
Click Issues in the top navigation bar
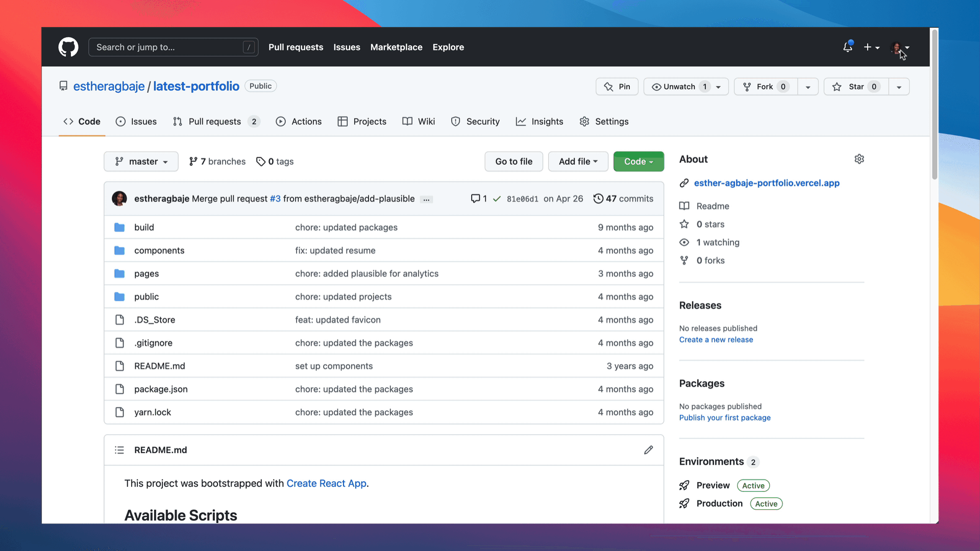347,47
